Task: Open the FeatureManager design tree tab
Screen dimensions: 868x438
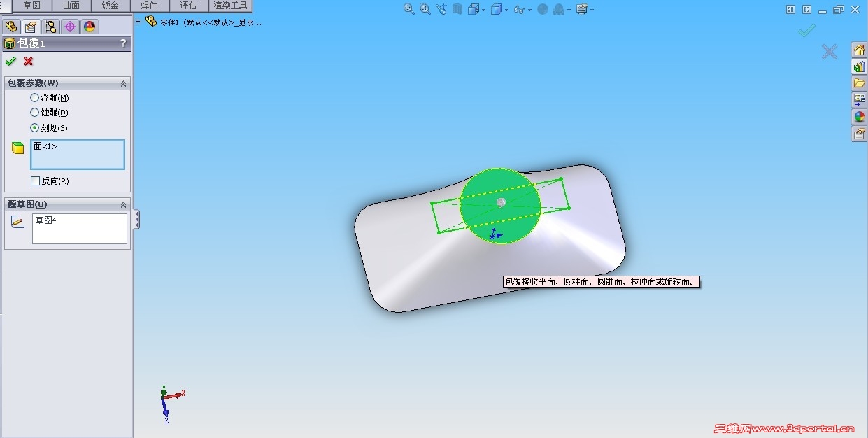Action: 10,27
